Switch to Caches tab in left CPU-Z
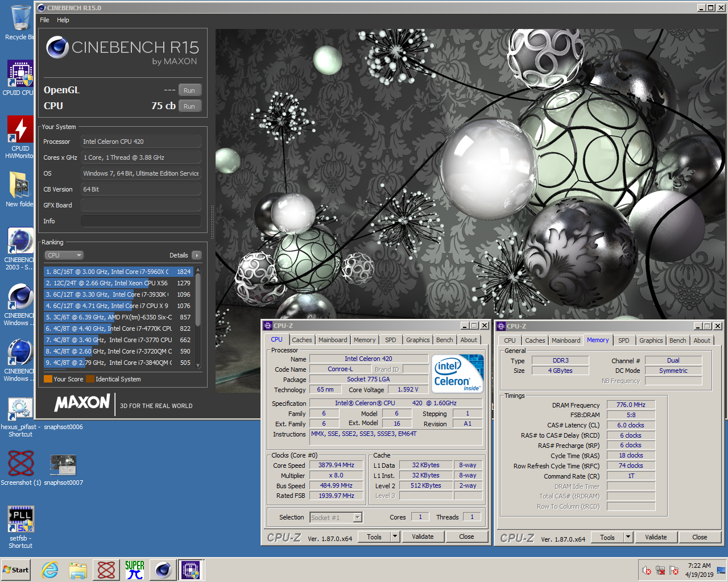This screenshot has height=582, width=728. coord(302,340)
